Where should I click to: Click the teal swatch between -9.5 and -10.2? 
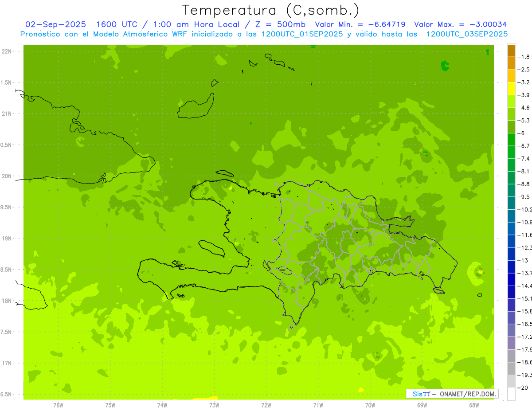point(511,203)
